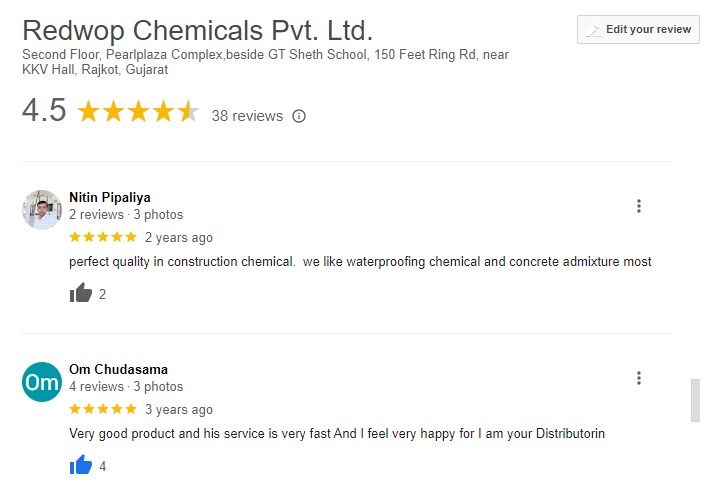Open Nitin Pipaliya's reviewer name link
The width and height of the screenshot is (724, 492).
point(110,197)
